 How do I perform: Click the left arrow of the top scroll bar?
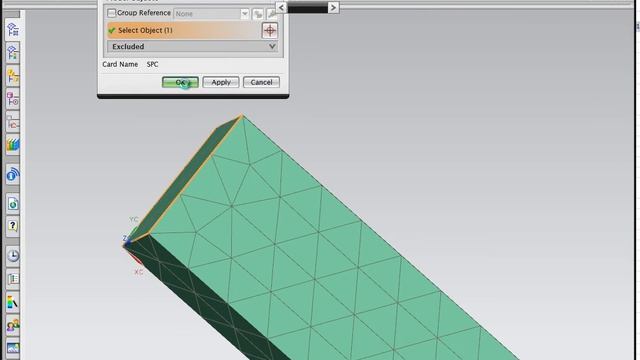click(x=281, y=7)
